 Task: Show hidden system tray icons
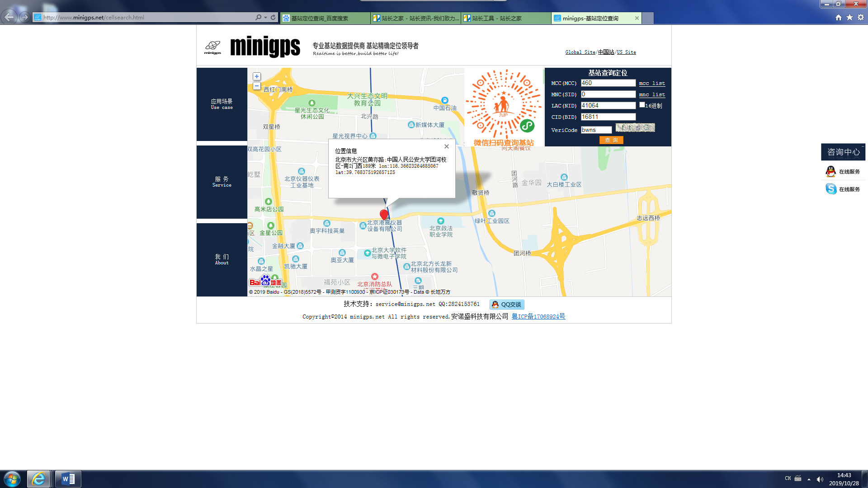809,479
